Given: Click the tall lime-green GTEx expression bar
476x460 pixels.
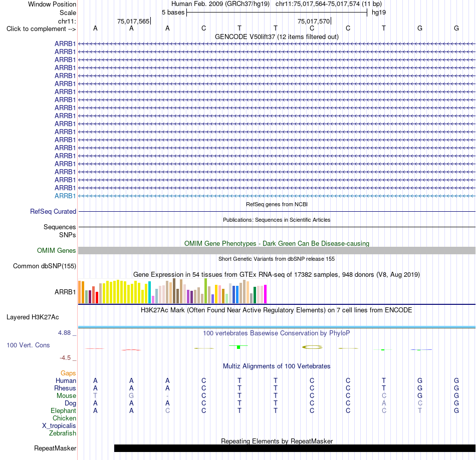Looking at the screenshot, I should pyautogui.click(x=205, y=291).
